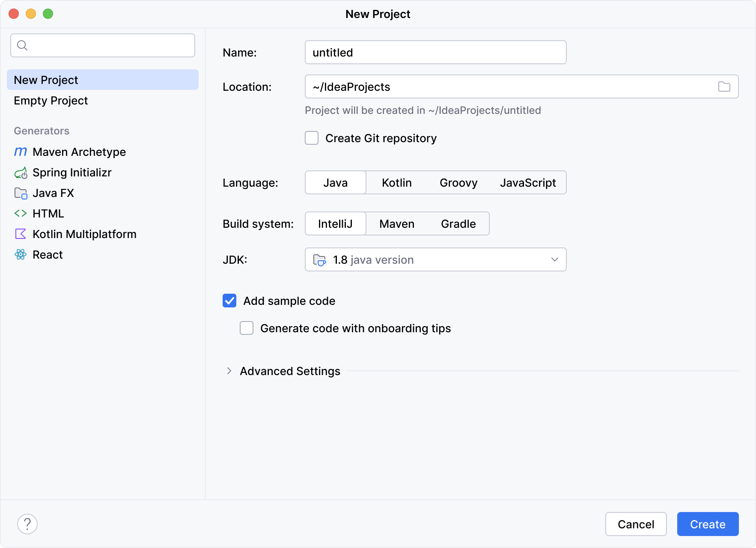This screenshot has width=756, height=548.
Task: Browse location using the folder icon
Action: pos(724,87)
